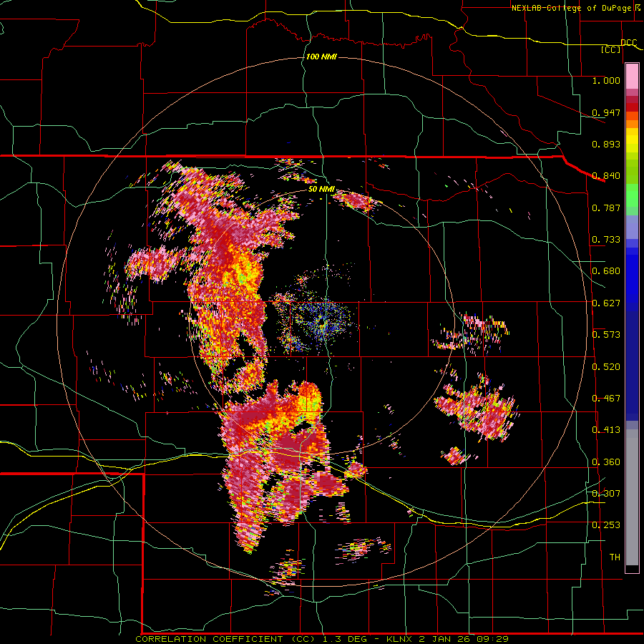Select the 0.840 scale value
Viewport: 644px width, 644px height.
pos(606,176)
